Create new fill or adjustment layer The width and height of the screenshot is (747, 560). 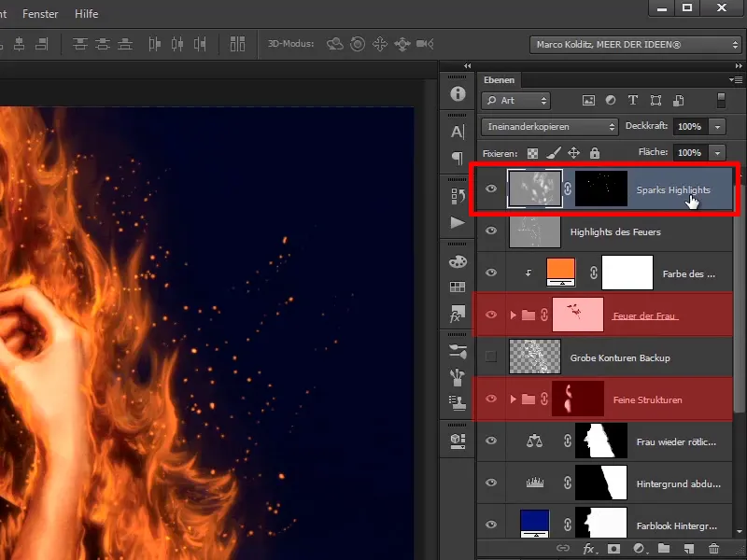point(640,549)
